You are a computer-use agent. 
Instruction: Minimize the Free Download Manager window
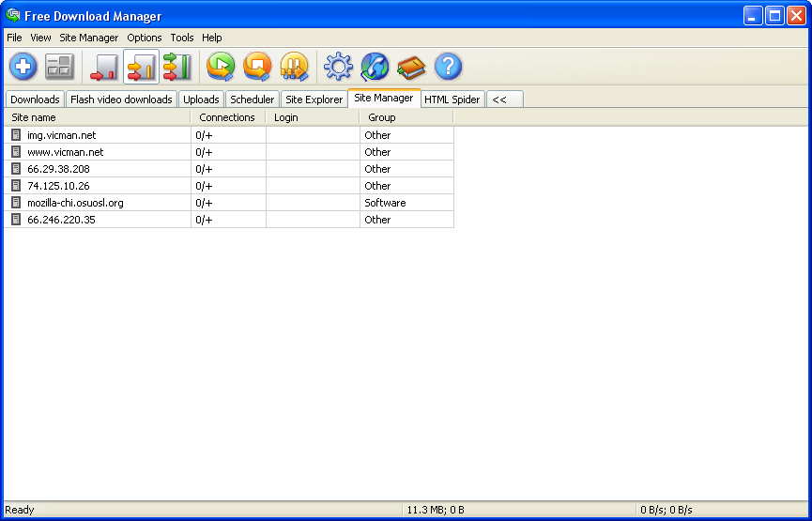tap(753, 16)
